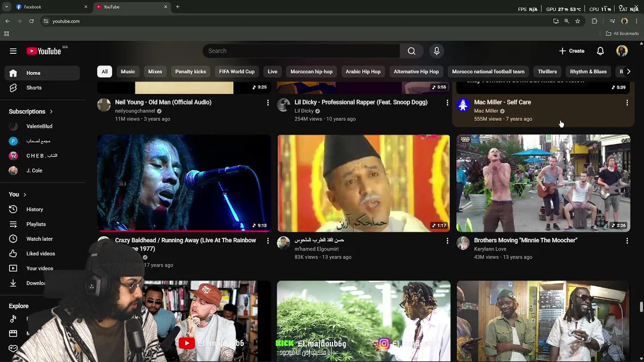
Task: Select Morocco national football team chip
Action: pos(488,71)
